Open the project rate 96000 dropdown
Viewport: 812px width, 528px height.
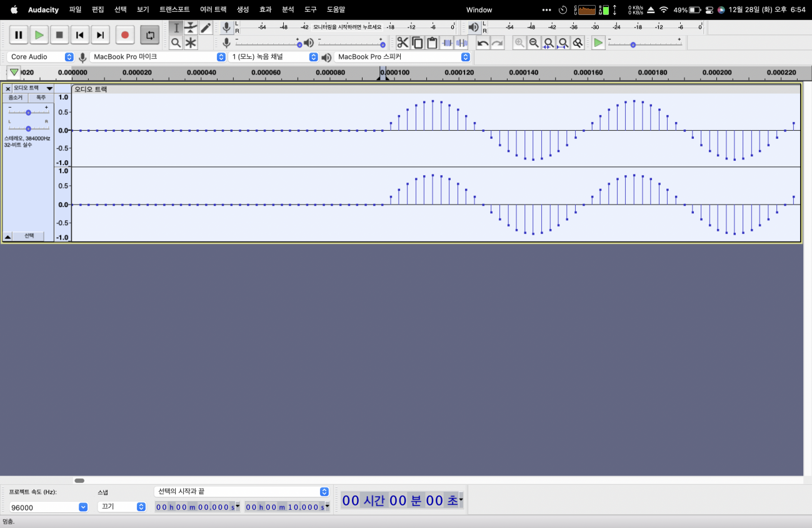pos(48,507)
